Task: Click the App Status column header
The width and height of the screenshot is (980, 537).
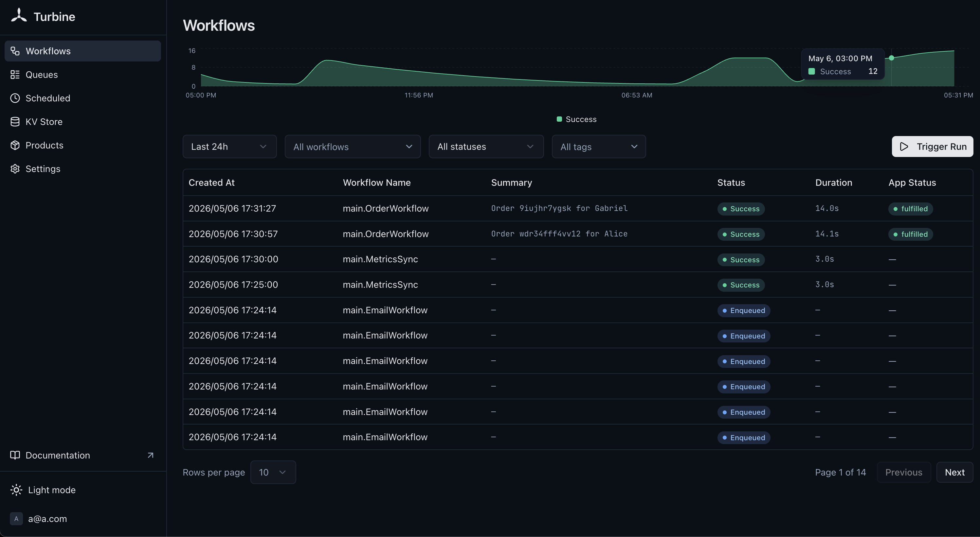Action: pos(912,183)
